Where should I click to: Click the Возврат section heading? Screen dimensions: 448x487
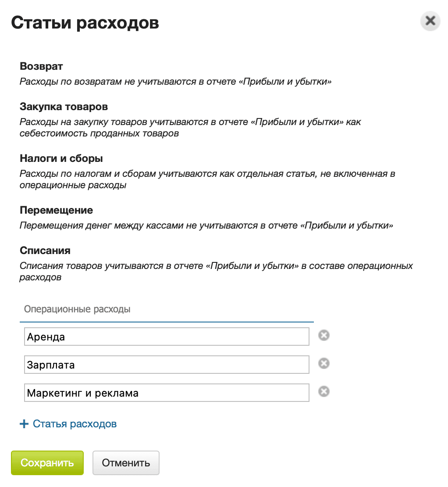click(x=41, y=66)
